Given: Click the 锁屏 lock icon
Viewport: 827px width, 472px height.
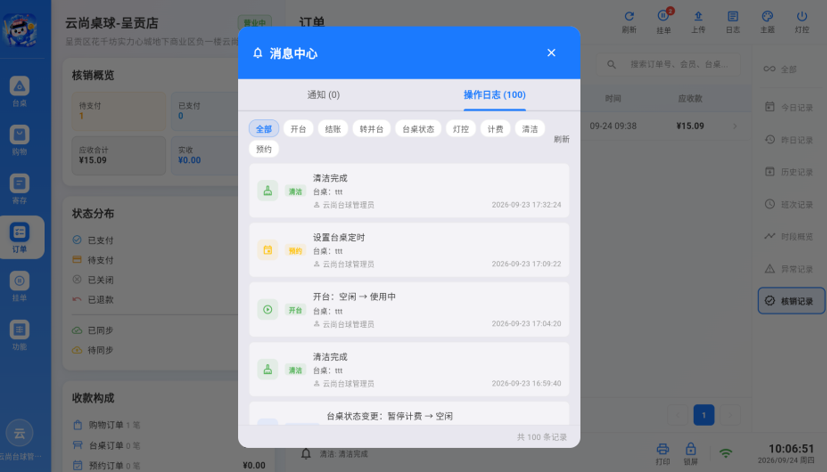Looking at the screenshot, I should point(690,454).
